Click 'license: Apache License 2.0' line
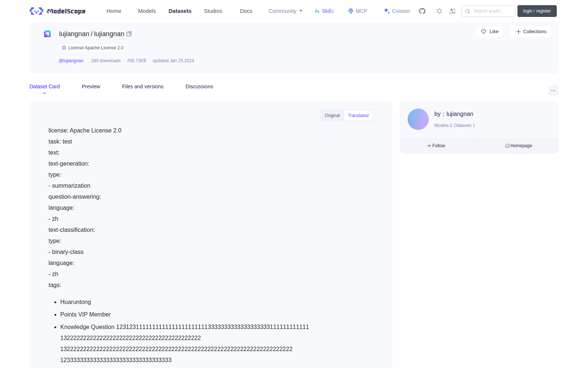588x368 pixels. click(x=85, y=131)
